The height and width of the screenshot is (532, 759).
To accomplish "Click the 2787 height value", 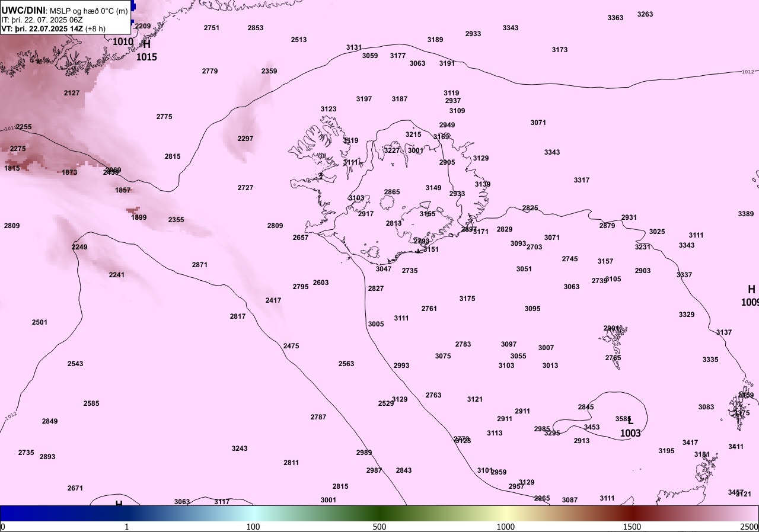I will 318,417.
